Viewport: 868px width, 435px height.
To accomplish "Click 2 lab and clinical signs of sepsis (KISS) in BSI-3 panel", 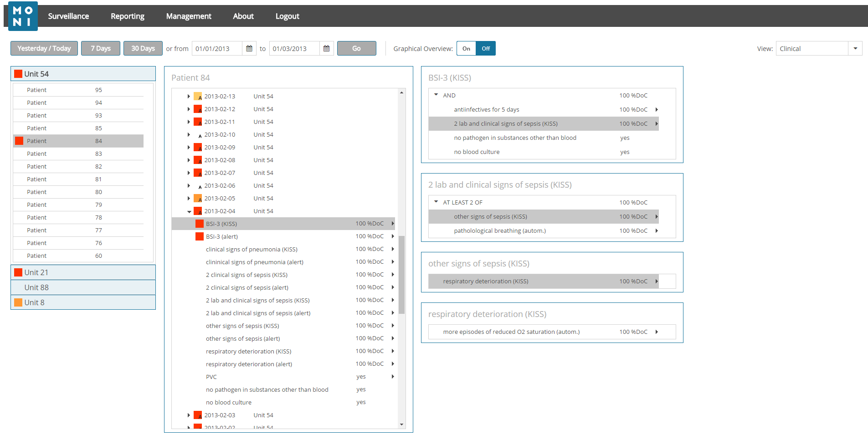I will click(x=544, y=123).
